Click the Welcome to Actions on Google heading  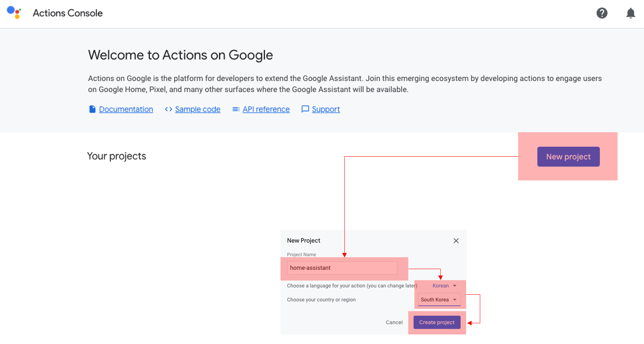(181, 55)
